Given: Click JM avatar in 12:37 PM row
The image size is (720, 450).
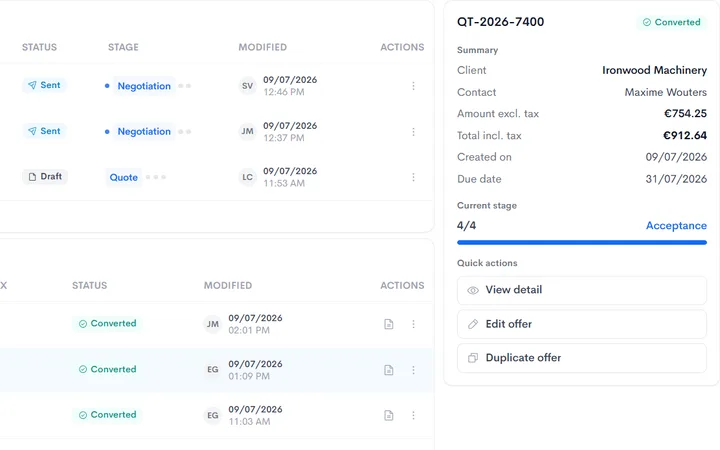Looking at the screenshot, I should point(248,132).
